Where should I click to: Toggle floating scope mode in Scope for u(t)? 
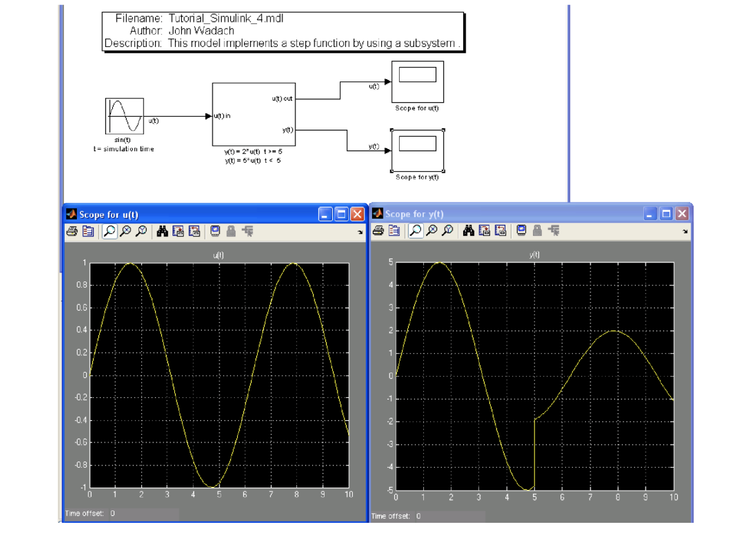[214, 231]
